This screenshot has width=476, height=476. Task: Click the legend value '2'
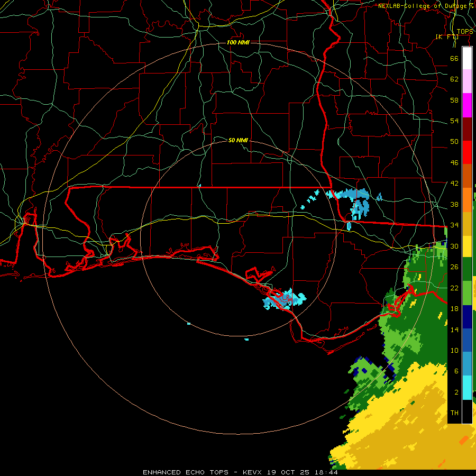coord(456,392)
